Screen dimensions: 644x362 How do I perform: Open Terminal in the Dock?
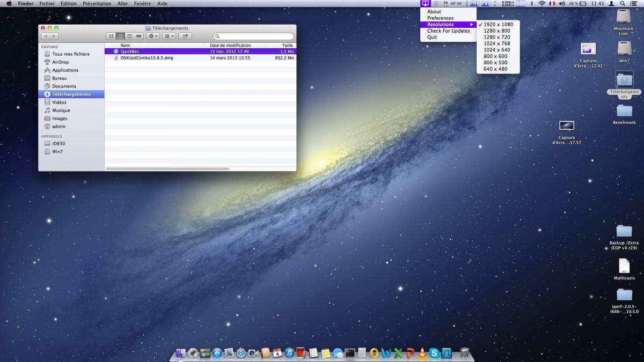tap(350, 353)
